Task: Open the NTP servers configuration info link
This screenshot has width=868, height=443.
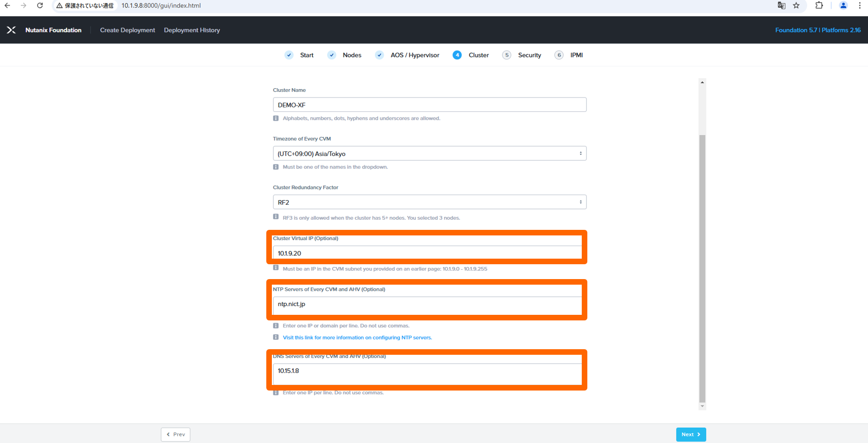Action: coord(357,338)
